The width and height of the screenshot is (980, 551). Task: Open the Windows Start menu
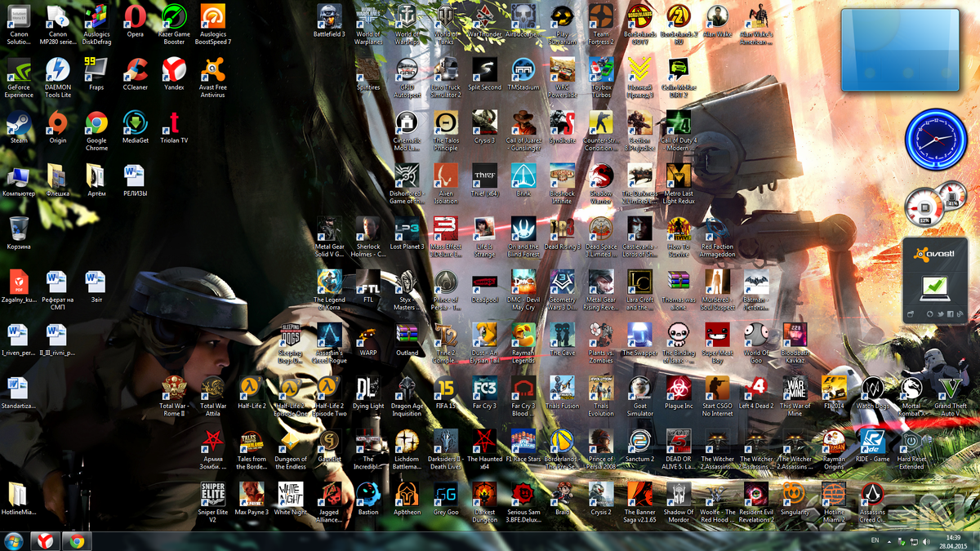tap(14, 541)
